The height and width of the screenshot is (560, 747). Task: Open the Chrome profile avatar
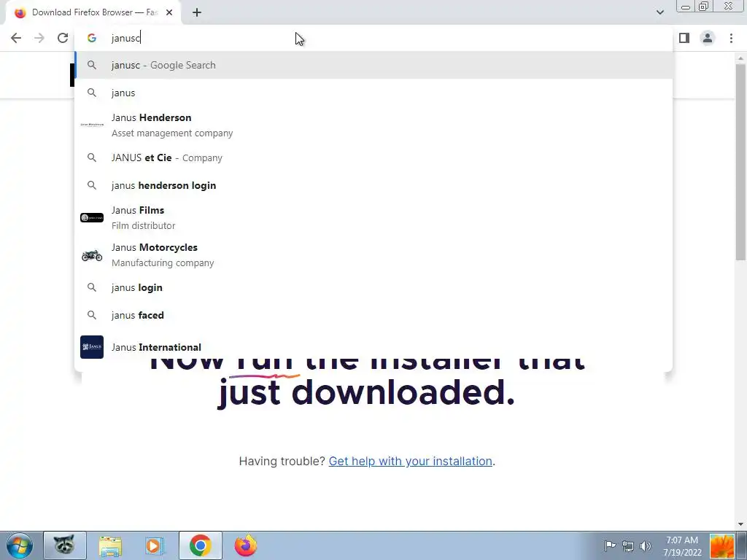[x=708, y=38]
